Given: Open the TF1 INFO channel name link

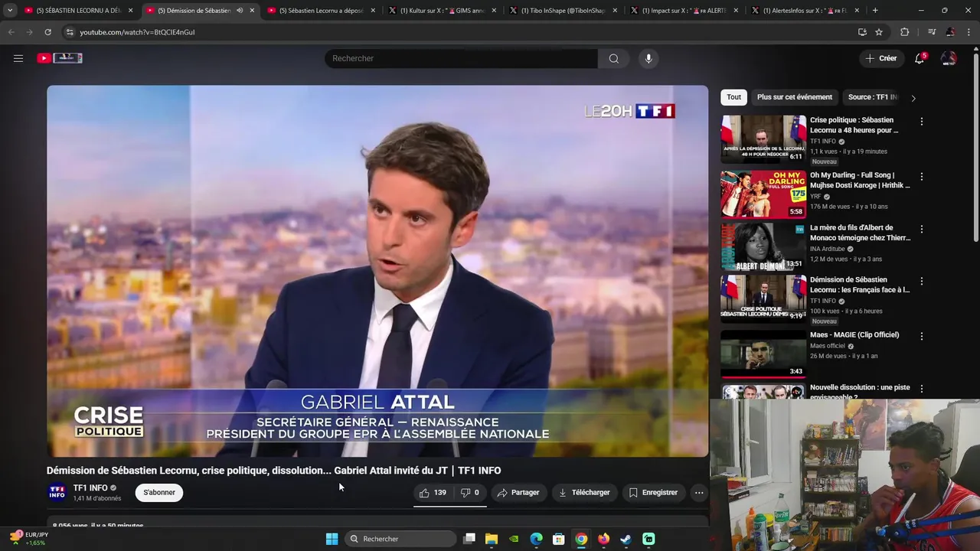Looking at the screenshot, I should point(90,488).
